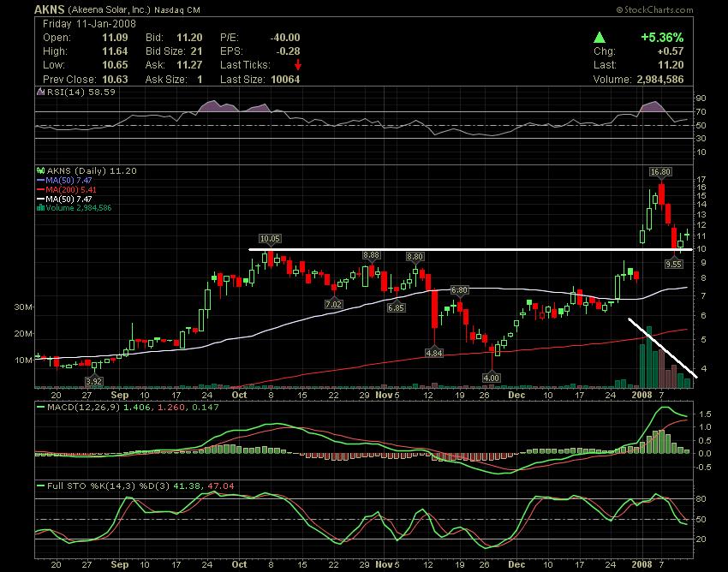Click the Last Size value 10064

tap(285, 80)
